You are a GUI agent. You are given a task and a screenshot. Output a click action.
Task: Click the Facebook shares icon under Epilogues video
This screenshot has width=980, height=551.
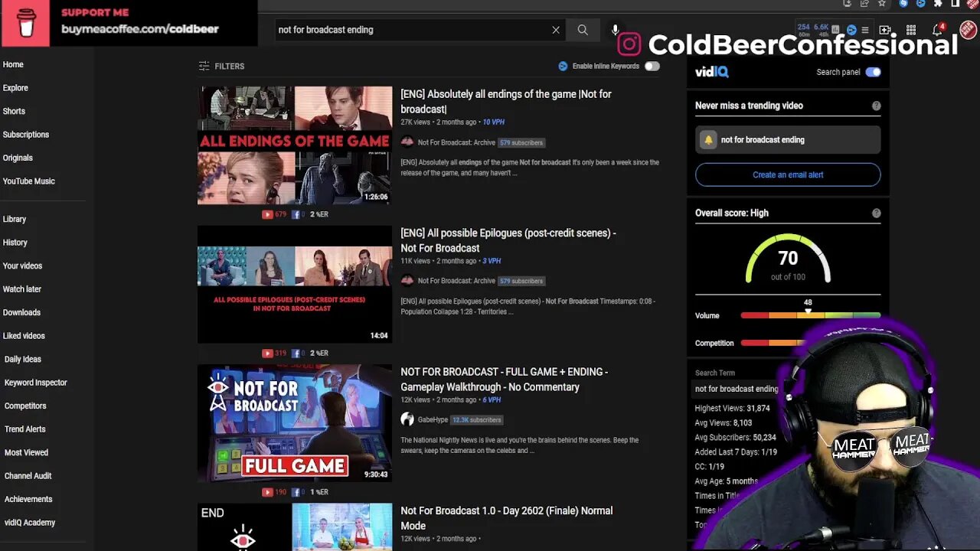click(296, 354)
